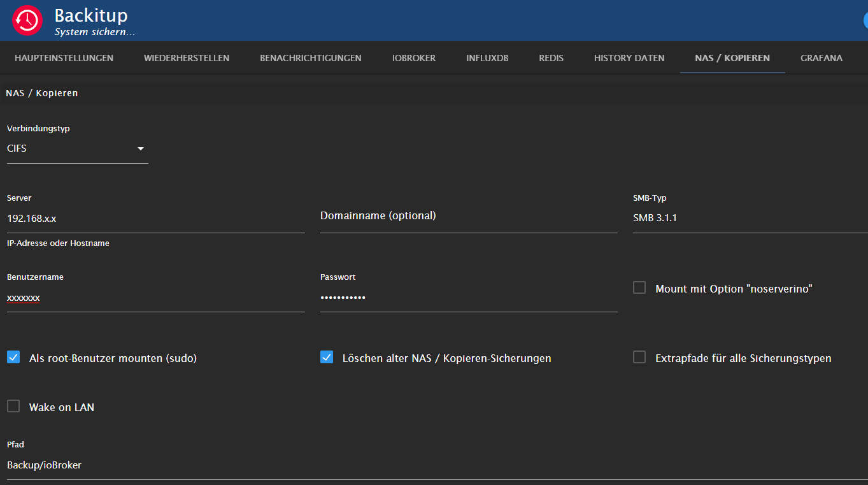Select the ioBroker tab
Screen dimensions: 868x485
(x=414, y=58)
